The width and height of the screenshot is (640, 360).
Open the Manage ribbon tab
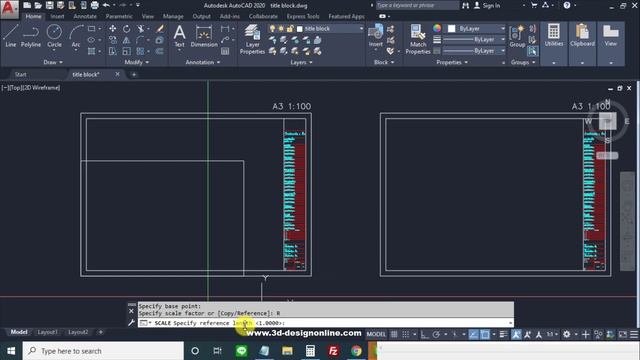(173, 16)
